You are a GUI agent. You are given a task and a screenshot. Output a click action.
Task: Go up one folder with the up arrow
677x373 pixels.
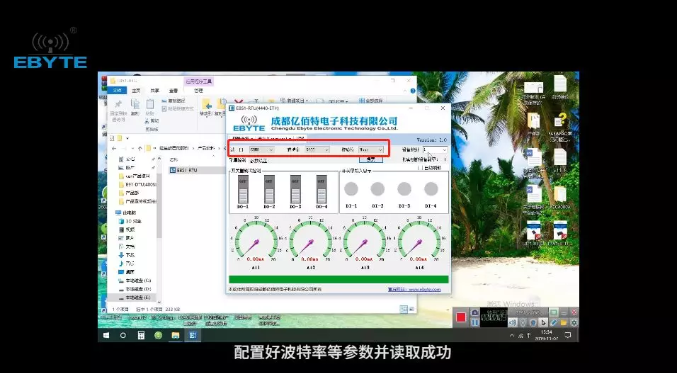pyautogui.click(x=139, y=148)
